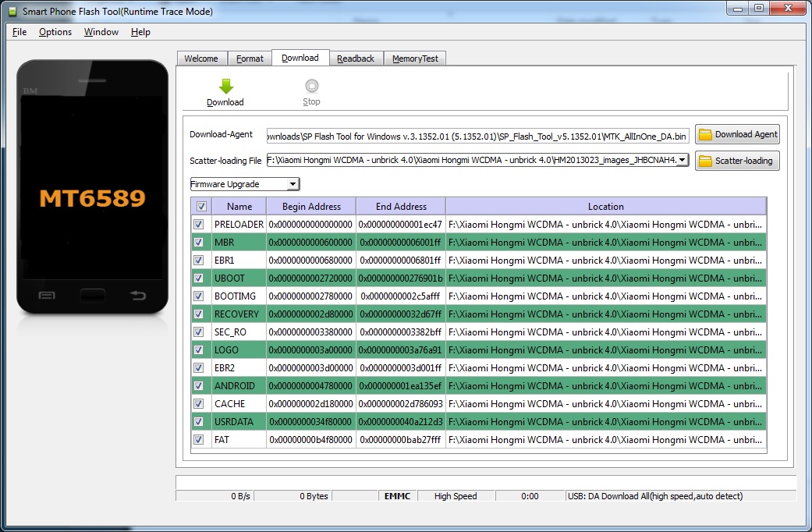Click the Scatter-loading folder button
This screenshot has height=532, width=812.
tap(737, 161)
